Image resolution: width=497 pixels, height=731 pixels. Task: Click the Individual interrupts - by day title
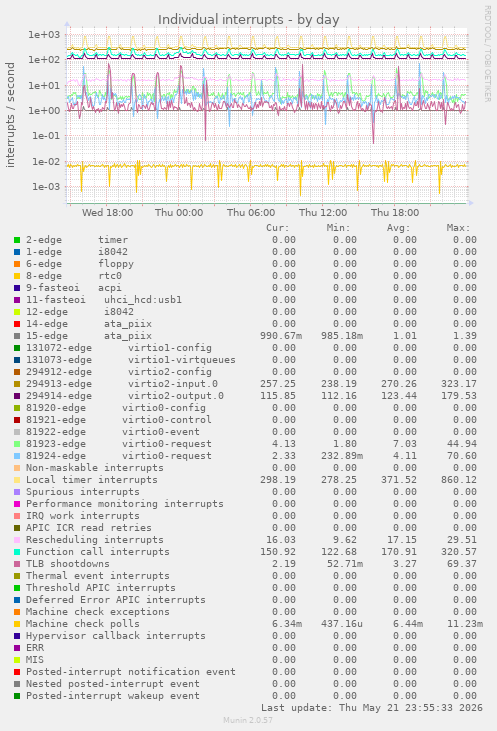point(248,20)
